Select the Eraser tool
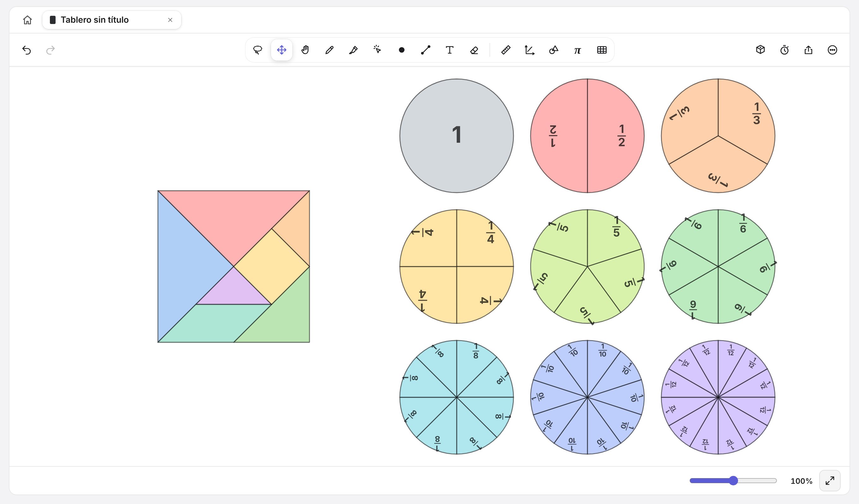 474,50
